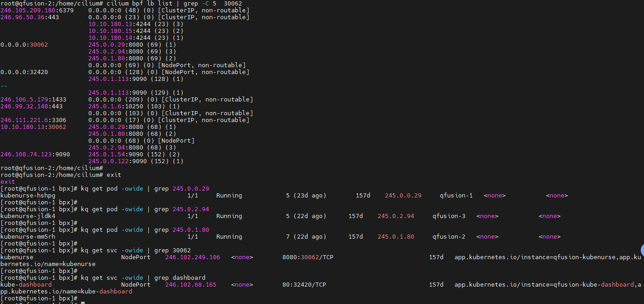Click port mapping 80:32420/TCP
Viewport: 644px width, 304px height.
pos(304,284)
